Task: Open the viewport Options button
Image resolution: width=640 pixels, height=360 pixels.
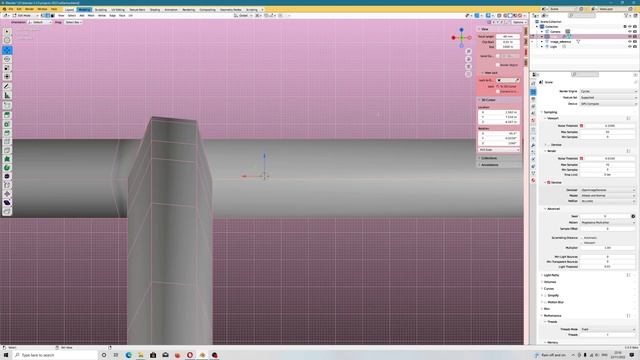Action: pos(519,22)
